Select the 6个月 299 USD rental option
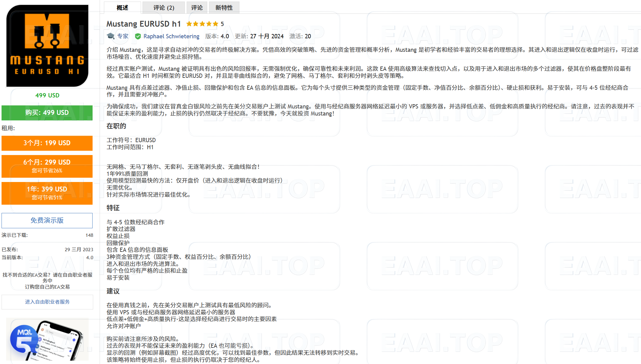This screenshot has height=364, width=641. 47,166
